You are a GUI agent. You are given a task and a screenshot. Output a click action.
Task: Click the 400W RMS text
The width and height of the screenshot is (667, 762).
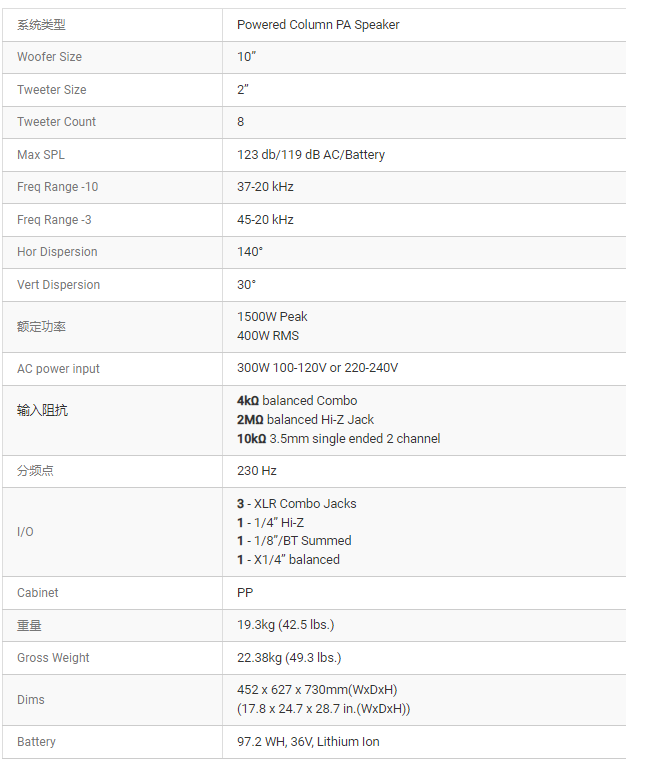[268, 336]
